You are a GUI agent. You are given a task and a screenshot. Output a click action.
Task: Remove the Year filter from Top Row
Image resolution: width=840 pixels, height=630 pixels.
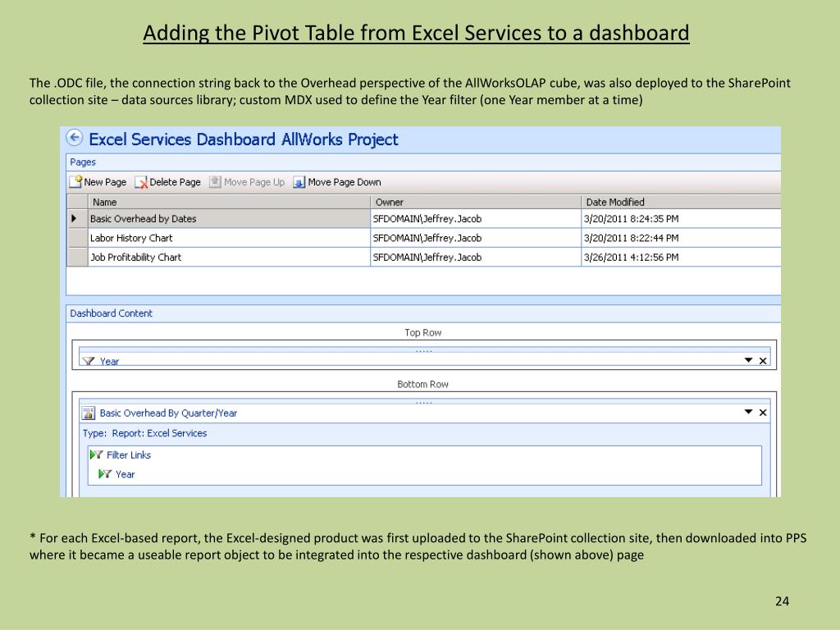(763, 361)
